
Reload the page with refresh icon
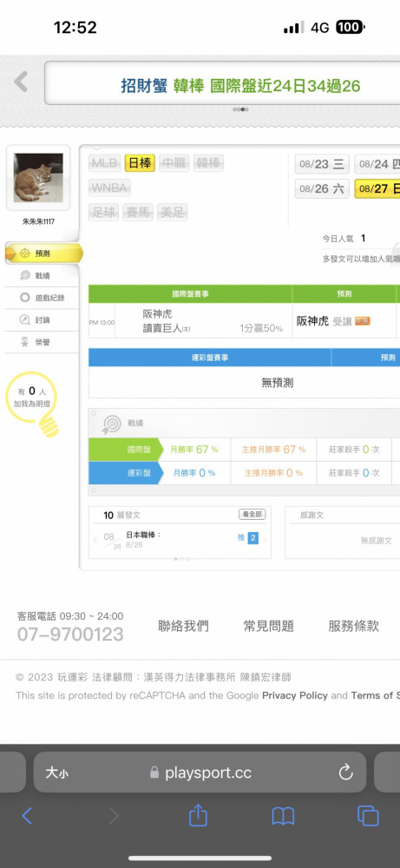346,773
